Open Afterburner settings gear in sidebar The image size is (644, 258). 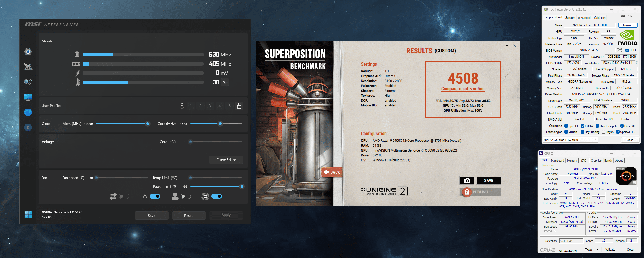point(28,52)
